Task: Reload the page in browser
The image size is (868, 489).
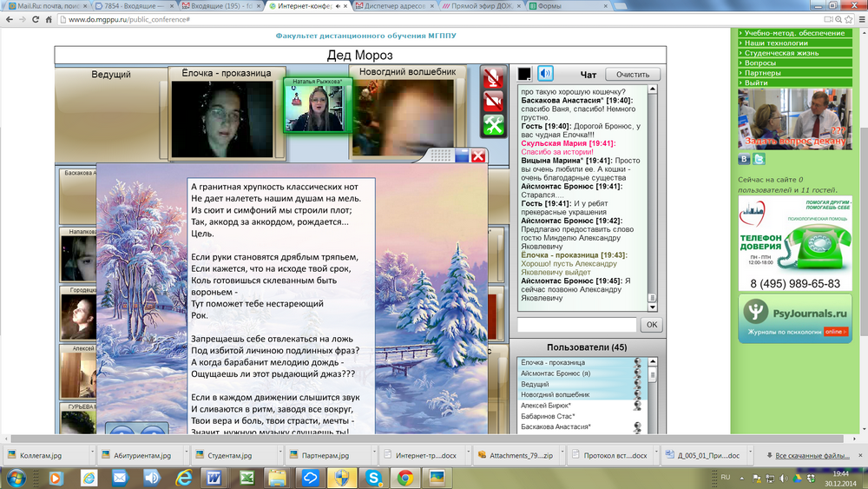Action: pos(36,19)
